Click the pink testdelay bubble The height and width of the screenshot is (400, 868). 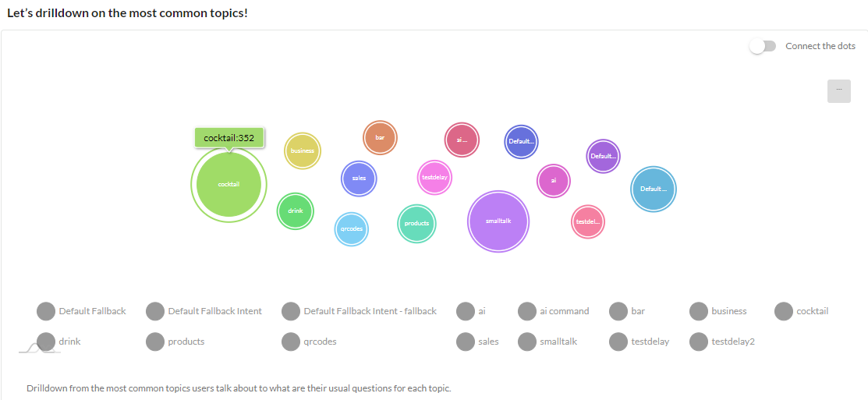click(x=434, y=177)
